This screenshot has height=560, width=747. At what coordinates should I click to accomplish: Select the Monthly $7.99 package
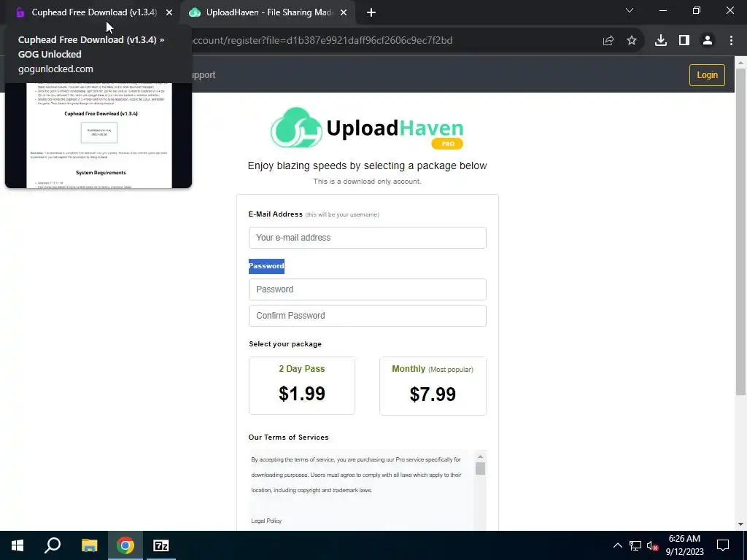click(433, 386)
